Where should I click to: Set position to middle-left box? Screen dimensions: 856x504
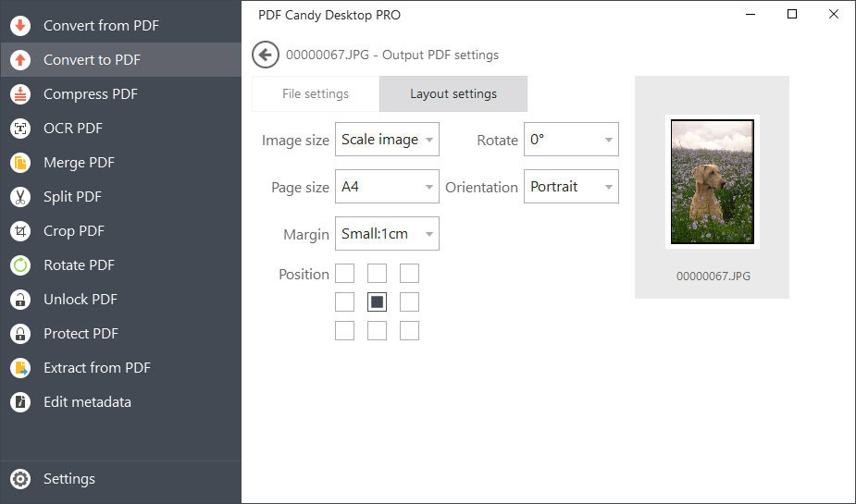[344, 301]
